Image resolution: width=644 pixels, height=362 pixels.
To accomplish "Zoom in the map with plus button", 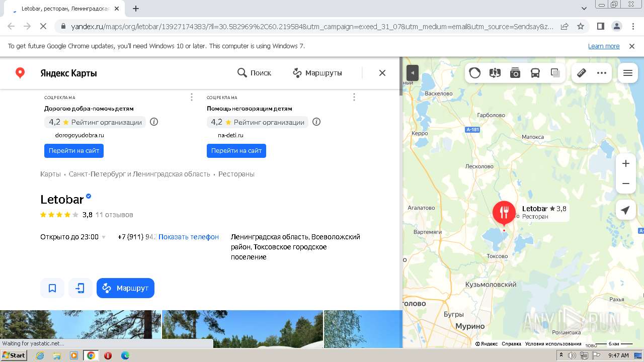I will (x=626, y=163).
